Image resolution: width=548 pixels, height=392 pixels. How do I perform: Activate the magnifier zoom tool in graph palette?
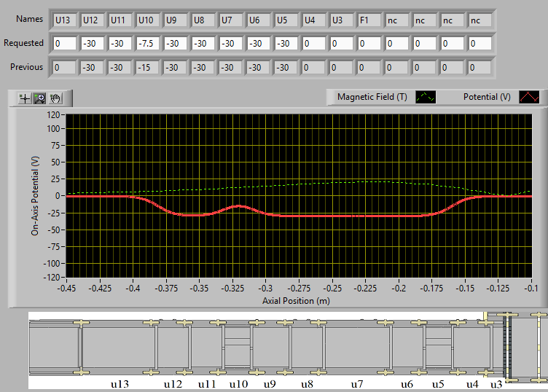pyautogui.click(x=40, y=98)
